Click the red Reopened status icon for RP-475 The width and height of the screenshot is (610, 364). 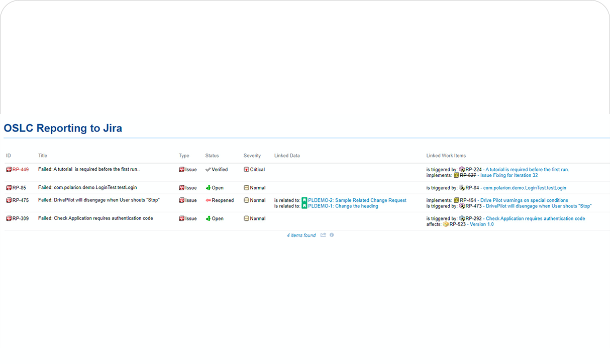pyautogui.click(x=208, y=200)
